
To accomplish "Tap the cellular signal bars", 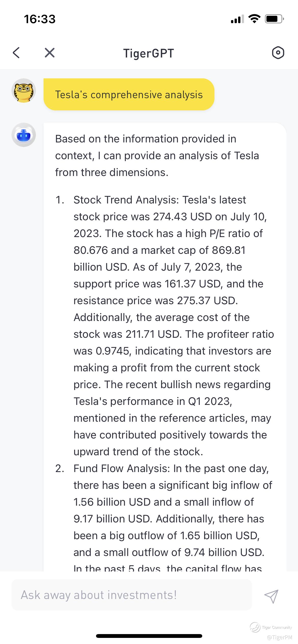I will tap(237, 19).
